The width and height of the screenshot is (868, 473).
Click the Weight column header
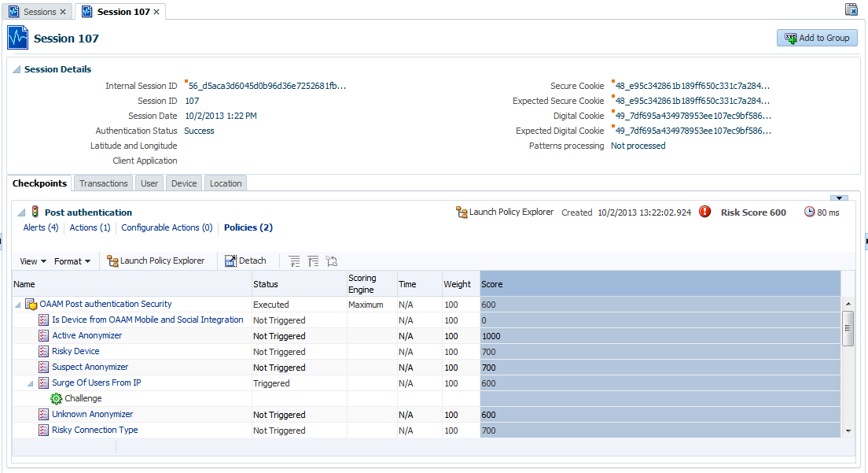[461, 283]
